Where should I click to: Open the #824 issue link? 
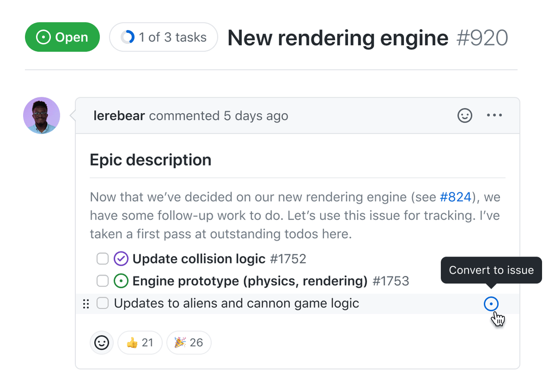[456, 197]
